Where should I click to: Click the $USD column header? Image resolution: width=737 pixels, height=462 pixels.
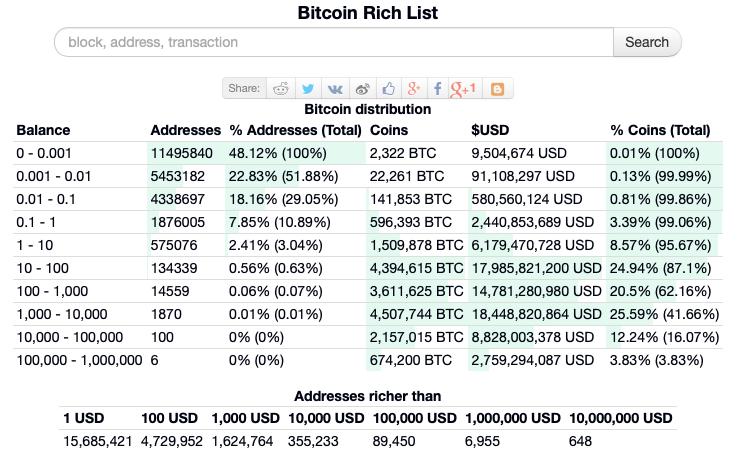point(490,130)
